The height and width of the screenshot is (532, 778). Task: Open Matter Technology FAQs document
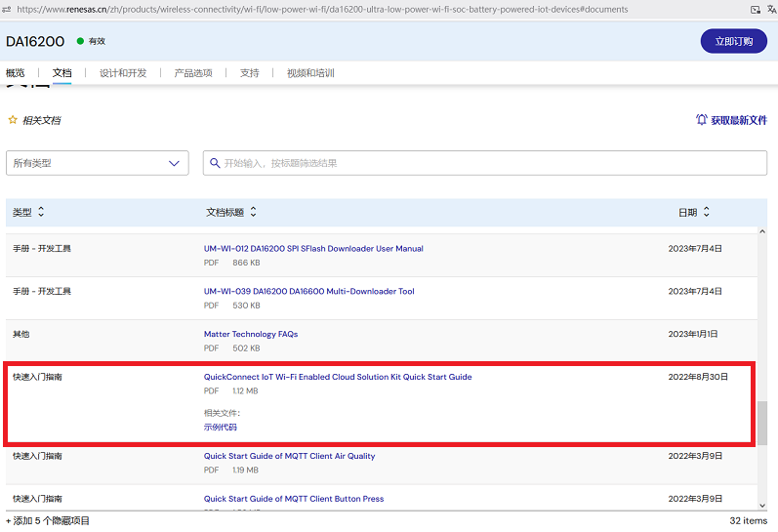(251, 334)
